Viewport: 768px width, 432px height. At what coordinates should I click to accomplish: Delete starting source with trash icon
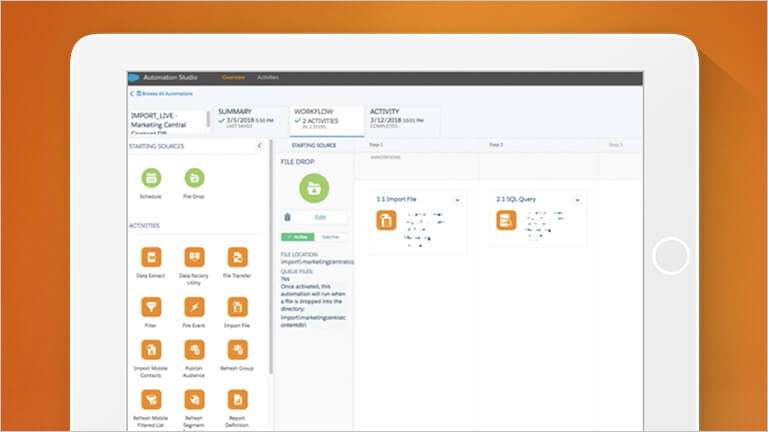click(288, 217)
